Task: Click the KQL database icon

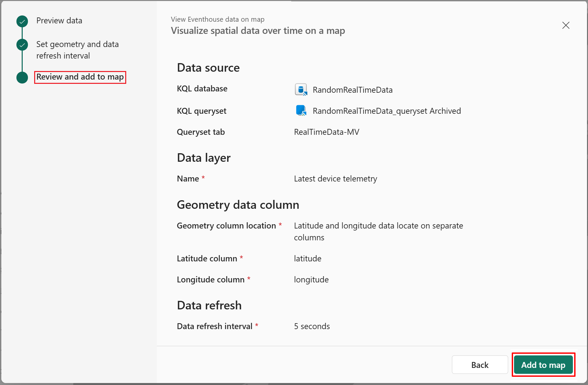Action: coord(301,90)
